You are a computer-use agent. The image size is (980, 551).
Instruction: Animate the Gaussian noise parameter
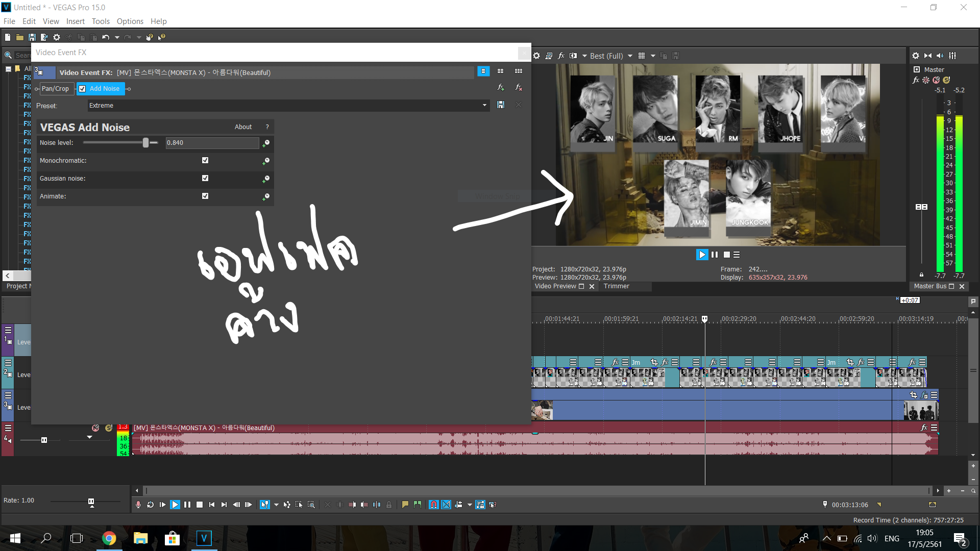266,179
